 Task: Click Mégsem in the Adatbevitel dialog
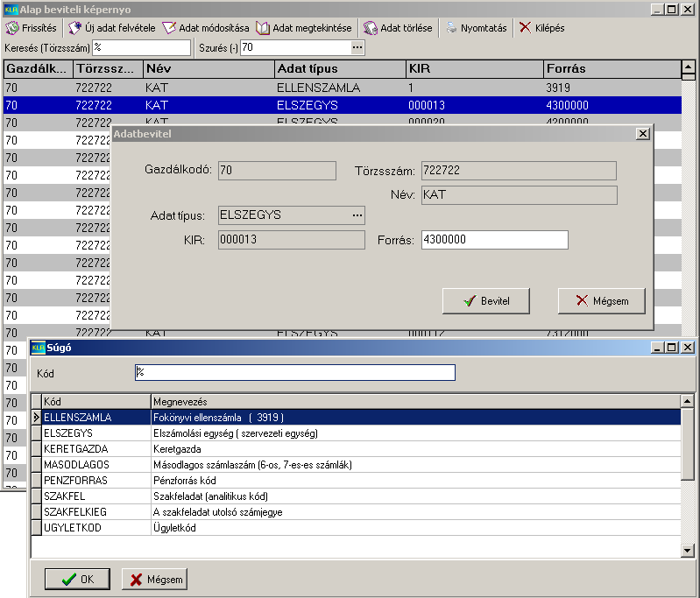coord(601,301)
